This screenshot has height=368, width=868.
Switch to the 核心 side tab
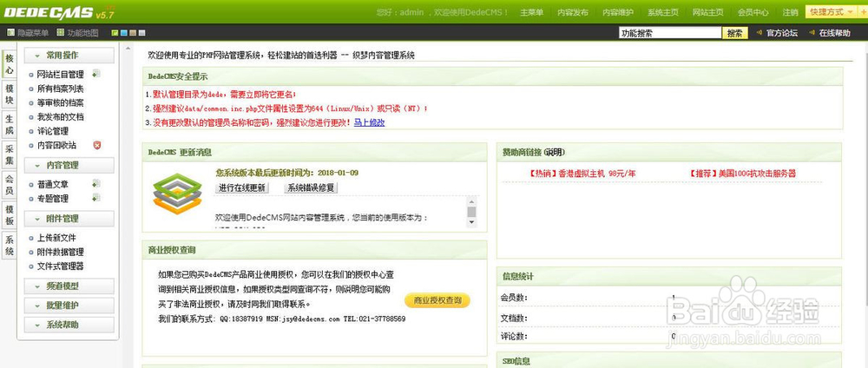tap(10, 63)
